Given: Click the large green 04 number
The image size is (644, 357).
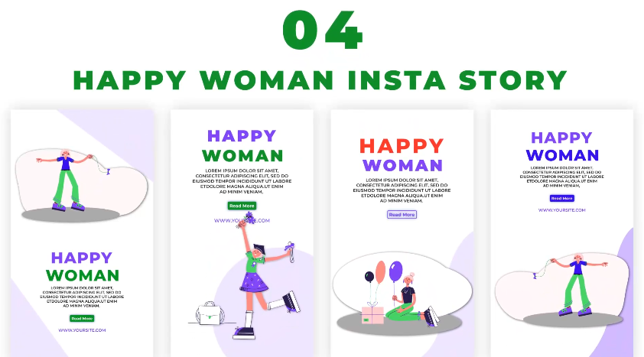Looking at the screenshot, I should (x=323, y=31).
